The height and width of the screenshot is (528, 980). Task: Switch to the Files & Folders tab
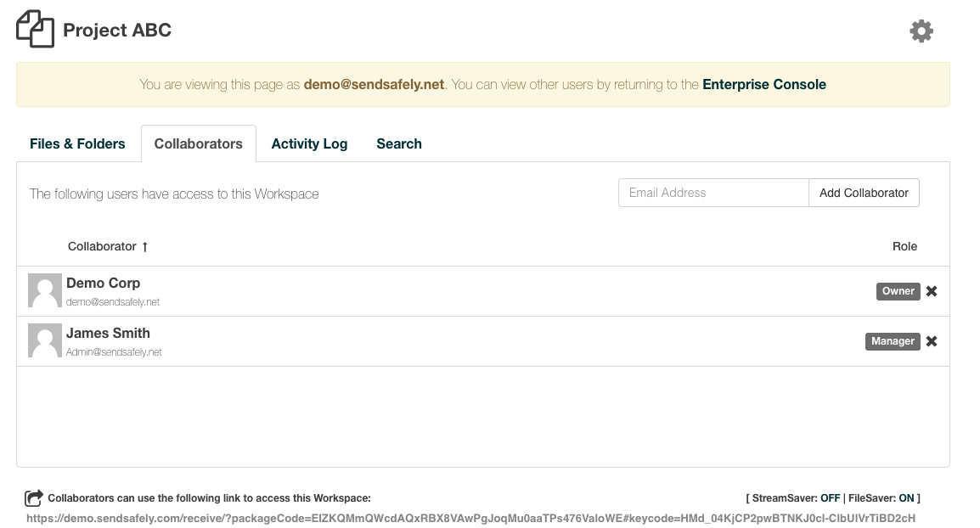pos(77,143)
